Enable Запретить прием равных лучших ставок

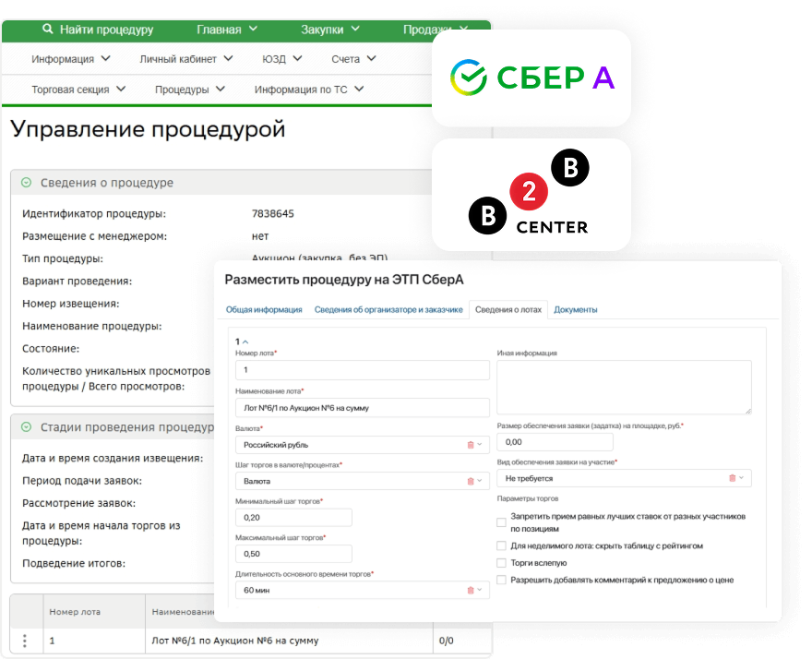point(501,522)
